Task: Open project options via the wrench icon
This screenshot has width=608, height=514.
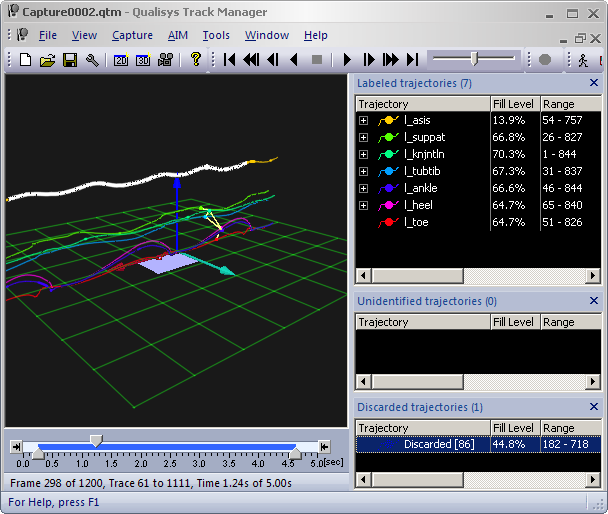Action: tap(92, 60)
